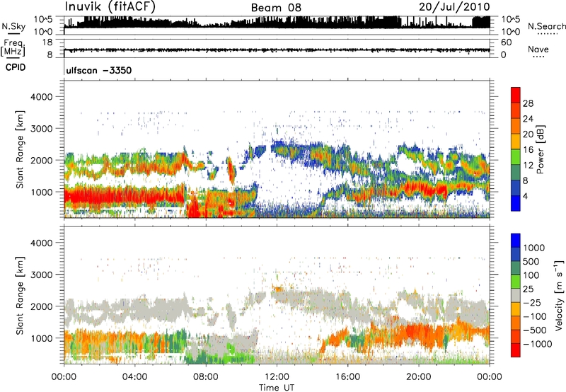This screenshot has width=566, height=392.
Task: Click the "N.Sky" legend label
Action: tap(13, 26)
